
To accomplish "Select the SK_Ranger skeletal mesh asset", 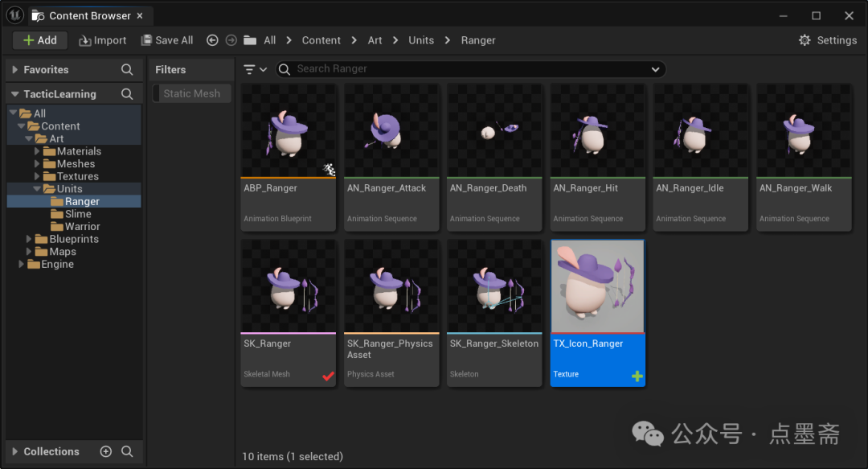I will [x=289, y=313].
